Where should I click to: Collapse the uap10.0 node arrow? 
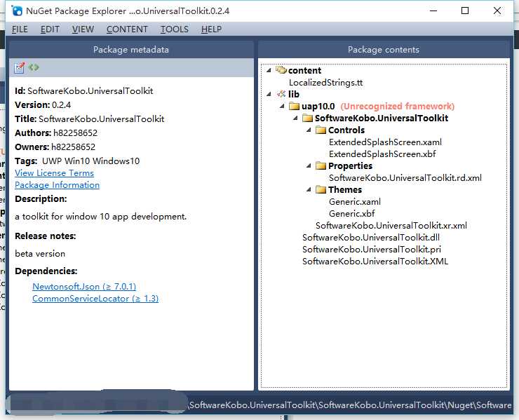pyautogui.click(x=283, y=107)
